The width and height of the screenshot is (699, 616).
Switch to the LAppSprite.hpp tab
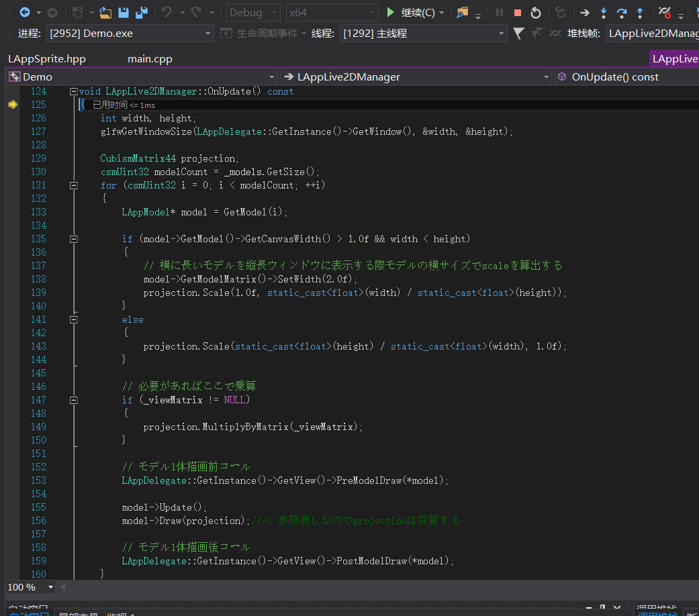[x=47, y=59]
